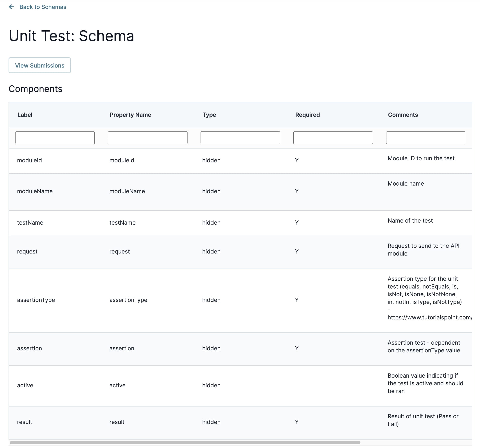Click the 'Module name' comment

coord(406,184)
